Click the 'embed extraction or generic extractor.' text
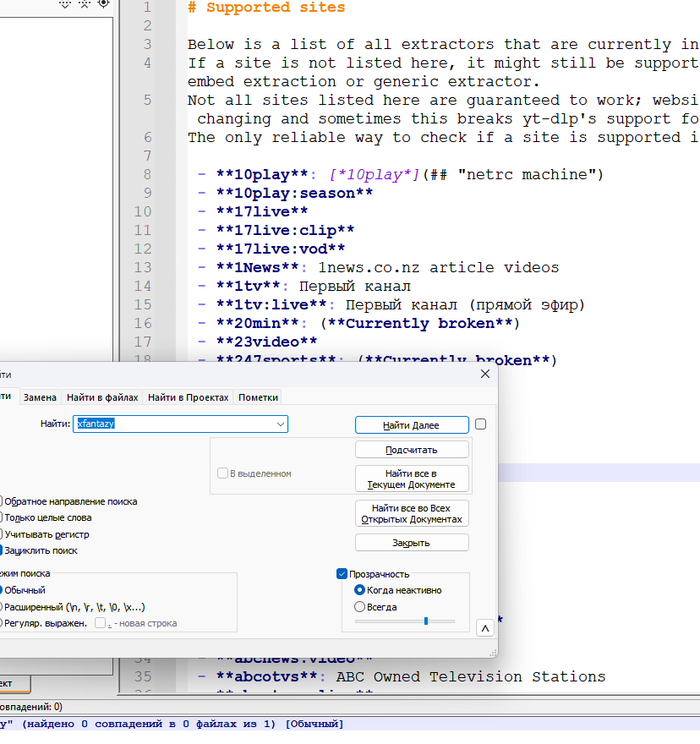 tap(364, 82)
